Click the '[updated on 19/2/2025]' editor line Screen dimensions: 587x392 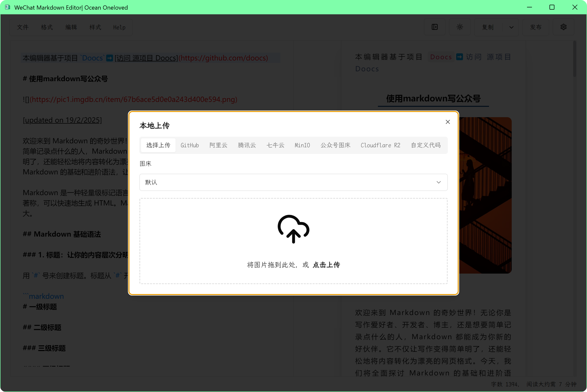62,120
